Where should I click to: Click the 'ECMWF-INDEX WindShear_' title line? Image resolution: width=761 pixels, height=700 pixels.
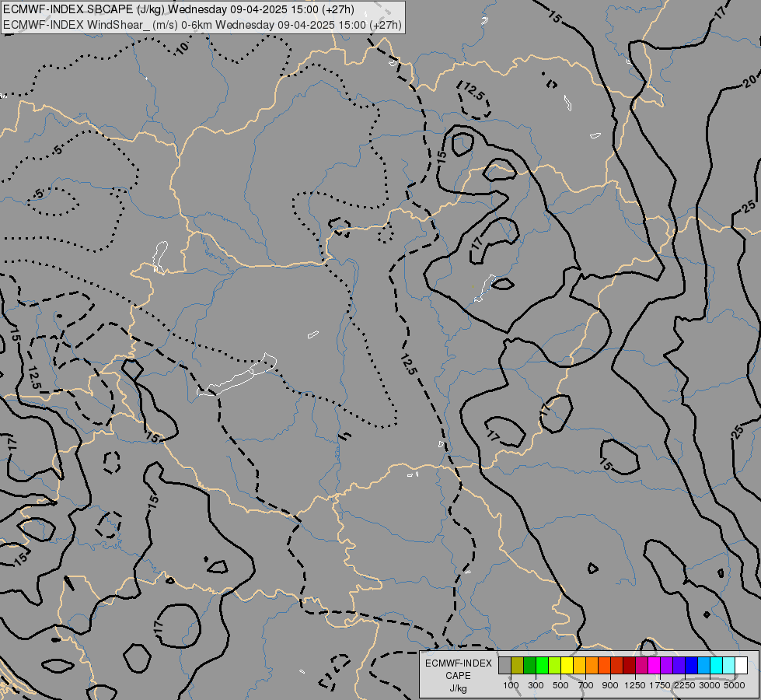(202, 24)
